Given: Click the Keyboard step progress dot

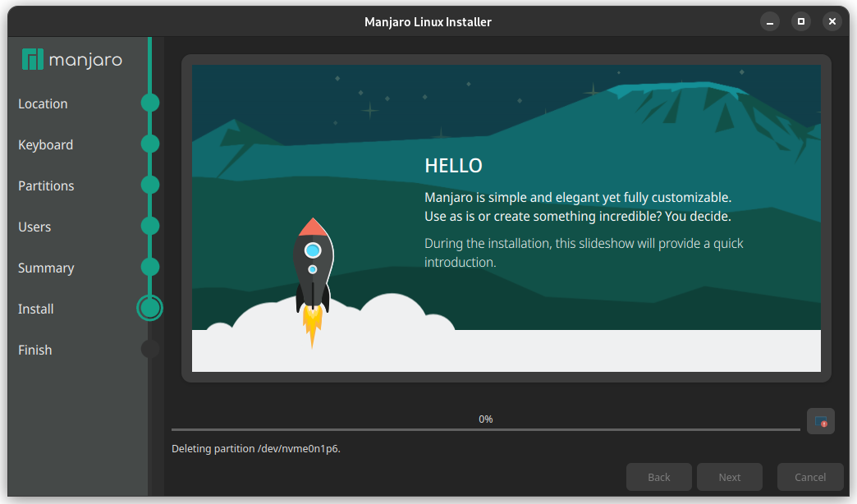Looking at the screenshot, I should (x=149, y=144).
